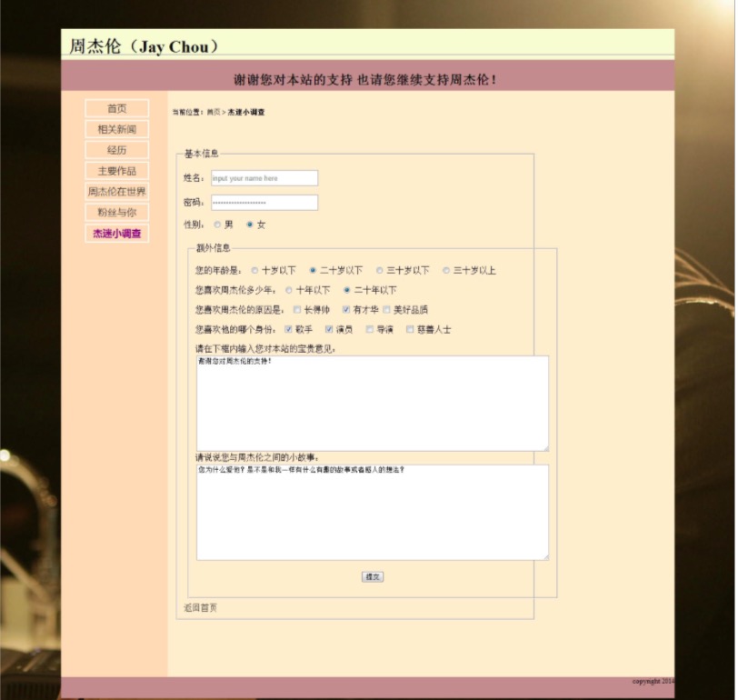Select the 女 gender radio button
Viewport: 738px width, 700px height.
pos(250,225)
